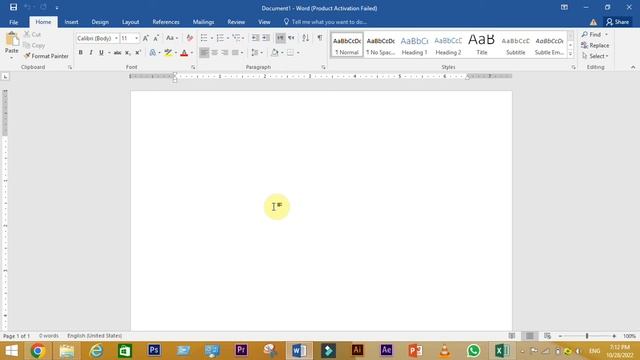The width and height of the screenshot is (640, 360).
Task: Apply the No Spacing style
Action: point(380,45)
